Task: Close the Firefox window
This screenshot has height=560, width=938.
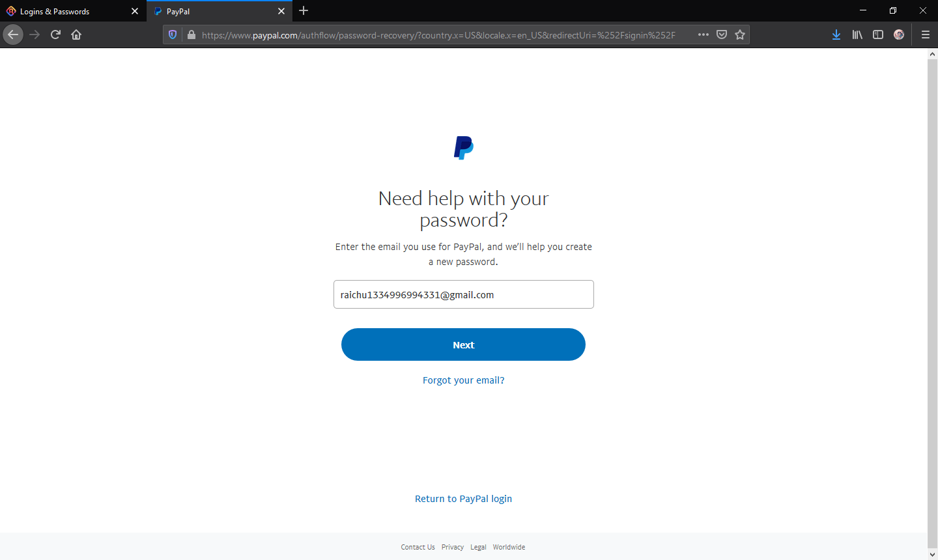Action: click(923, 10)
